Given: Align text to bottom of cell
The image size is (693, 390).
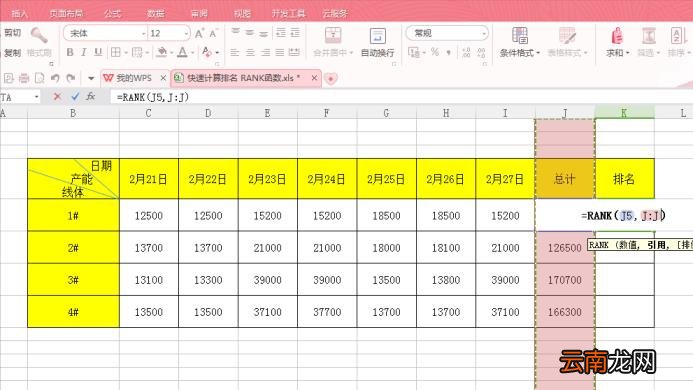Looking at the screenshot, I should [x=264, y=33].
